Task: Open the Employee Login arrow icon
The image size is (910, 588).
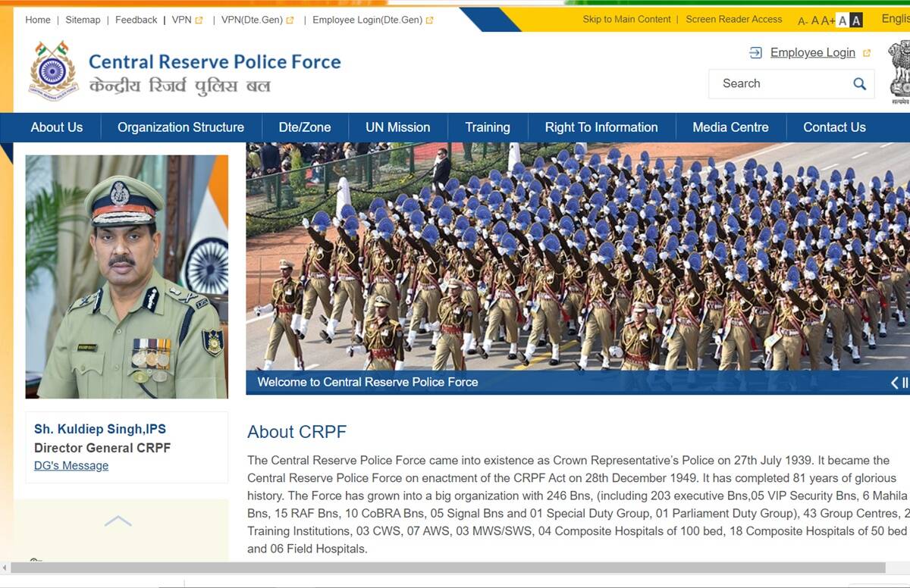Action: point(755,52)
